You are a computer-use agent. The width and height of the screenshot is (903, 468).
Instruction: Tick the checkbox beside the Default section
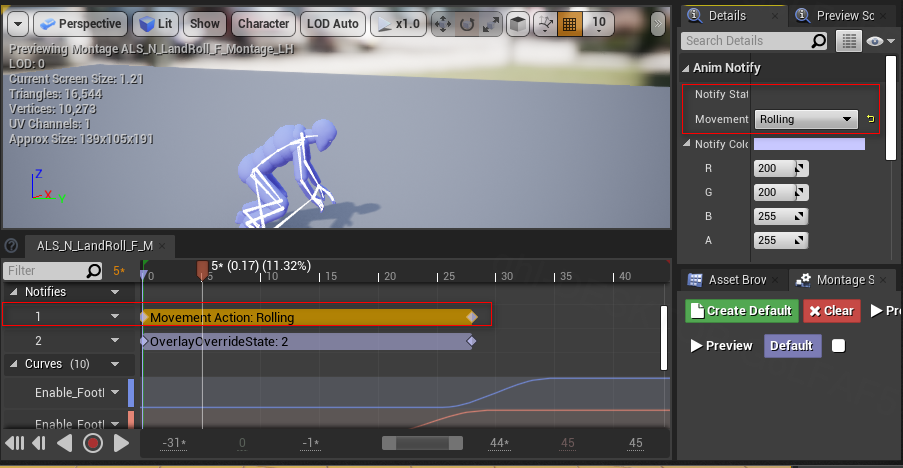tap(838, 346)
